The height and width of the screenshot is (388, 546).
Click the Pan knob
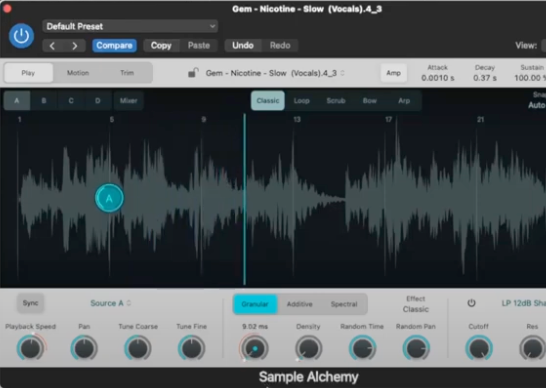point(84,348)
